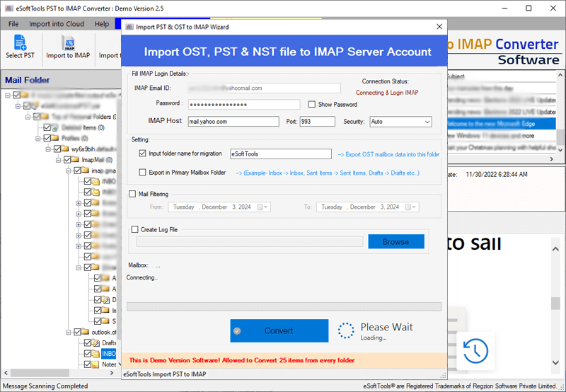Collapse the imap.gma tree node
Viewport: 566px width, 392px height.
[x=68, y=171]
